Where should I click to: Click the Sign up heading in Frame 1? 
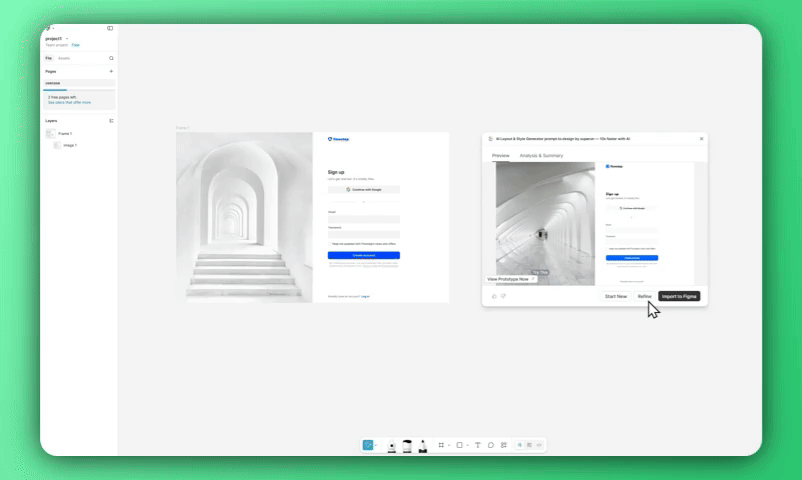pyautogui.click(x=336, y=172)
